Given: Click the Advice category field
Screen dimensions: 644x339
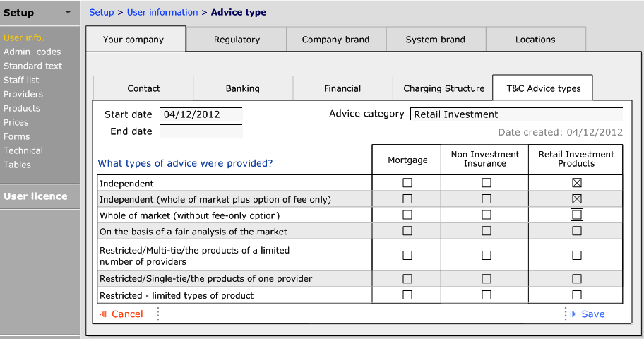Looking at the screenshot, I should tap(515, 114).
